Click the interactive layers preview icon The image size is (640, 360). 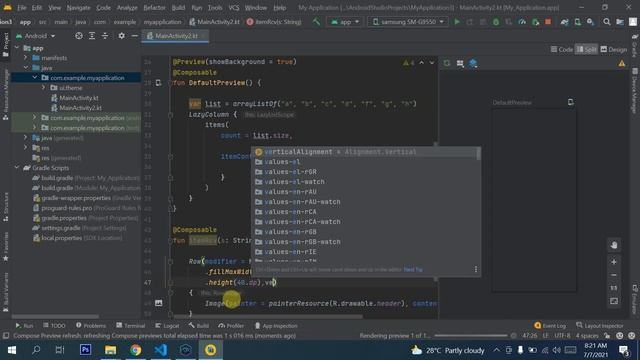coord(473,63)
